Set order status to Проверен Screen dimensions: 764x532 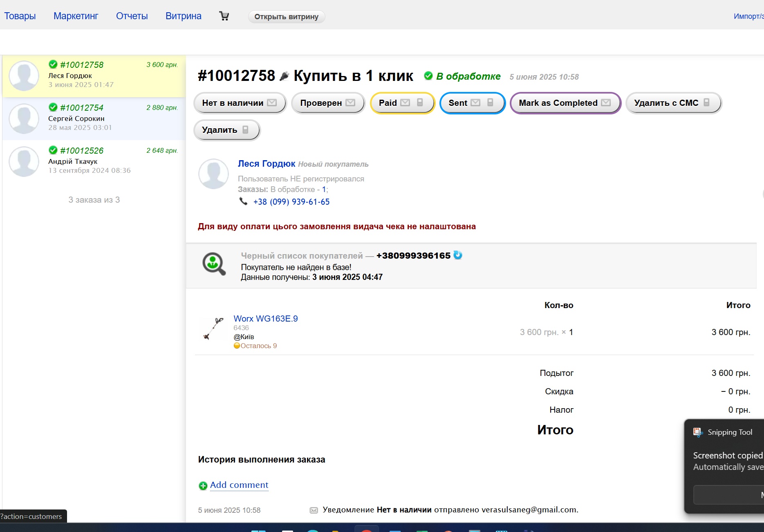(328, 103)
